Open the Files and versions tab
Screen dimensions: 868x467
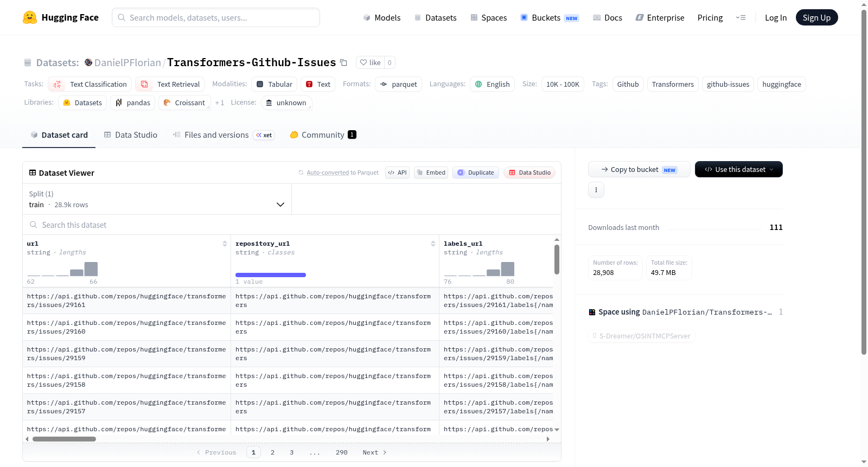pyautogui.click(x=224, y=135)
